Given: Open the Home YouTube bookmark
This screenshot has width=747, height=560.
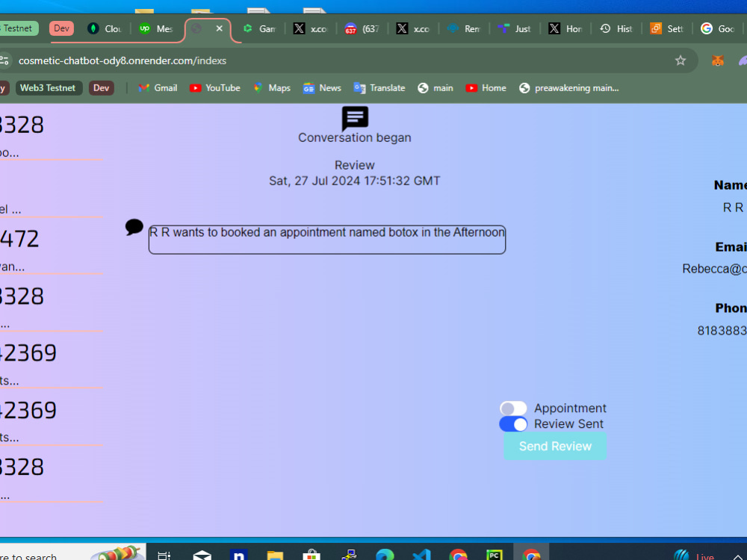Looking at the screenshot, I should 486,87.
